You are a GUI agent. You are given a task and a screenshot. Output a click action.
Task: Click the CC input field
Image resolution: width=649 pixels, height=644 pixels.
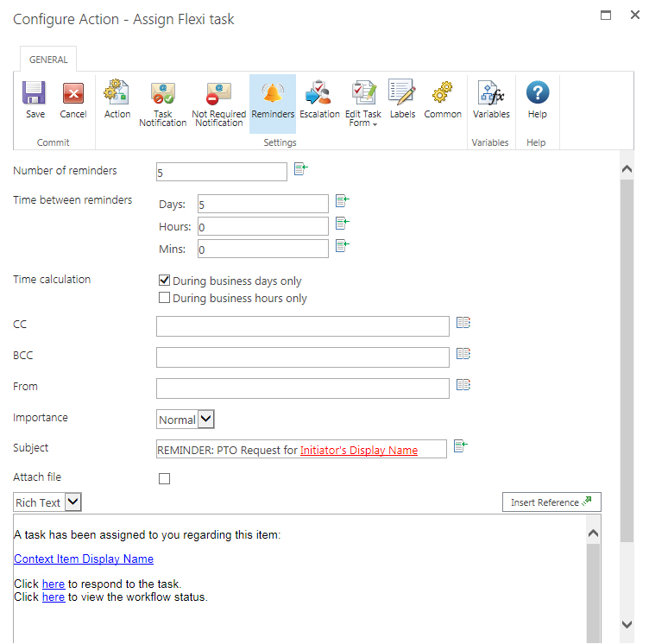(x=302, y=325)
